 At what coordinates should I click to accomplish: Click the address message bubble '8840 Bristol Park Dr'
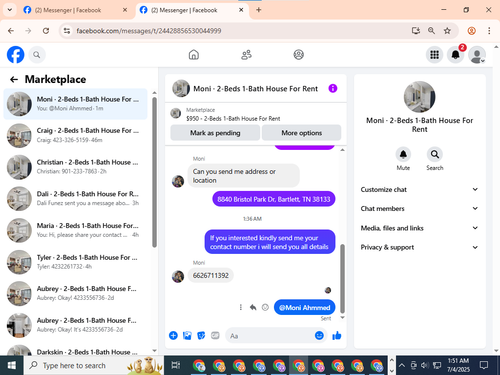(x=274, y=199)
